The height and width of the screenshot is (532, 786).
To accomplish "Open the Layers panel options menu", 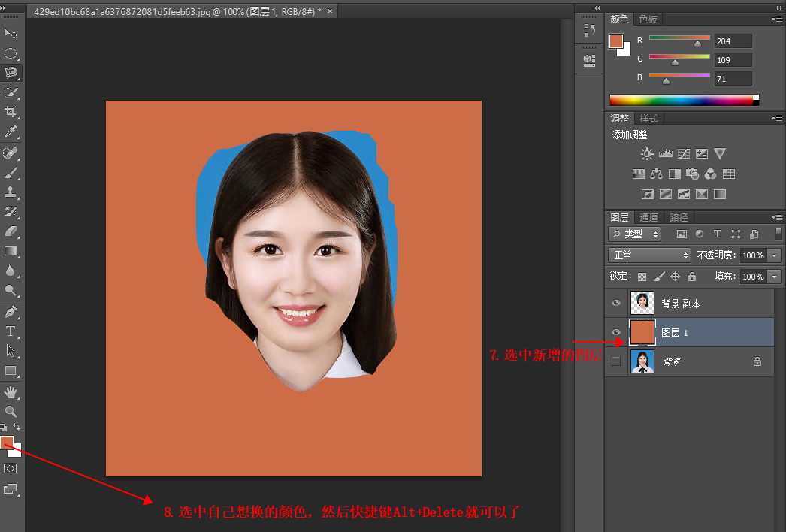I will (777, 217).
